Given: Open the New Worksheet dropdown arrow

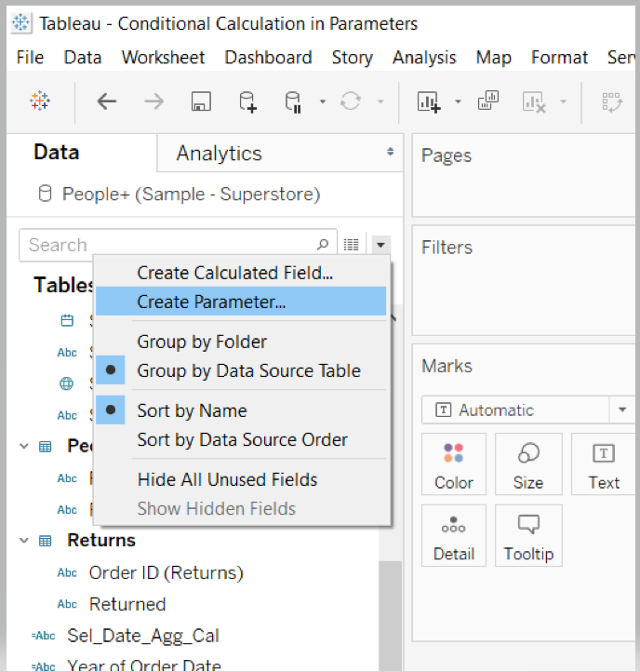Looking at the screenshot, I should point(458,101).
